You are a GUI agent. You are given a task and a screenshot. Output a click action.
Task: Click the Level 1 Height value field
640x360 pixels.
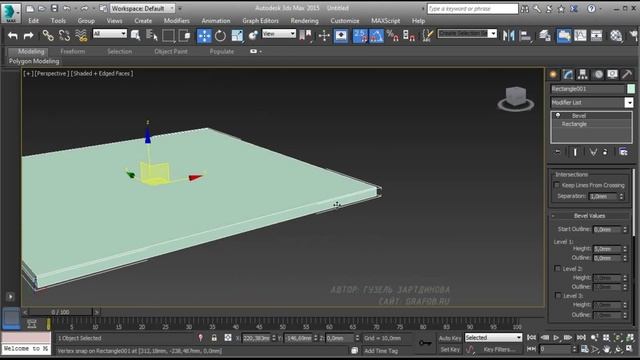tap(607, 249)
